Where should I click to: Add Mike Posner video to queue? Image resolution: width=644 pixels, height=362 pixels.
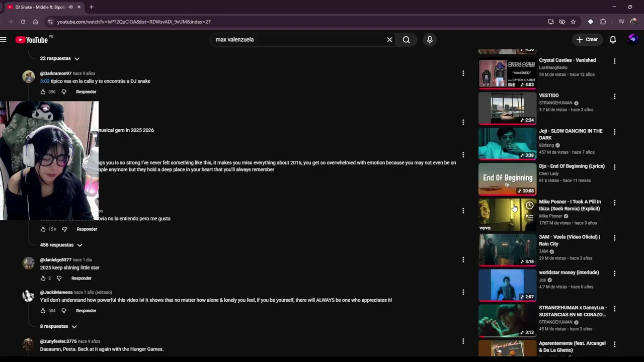[529, 218]
